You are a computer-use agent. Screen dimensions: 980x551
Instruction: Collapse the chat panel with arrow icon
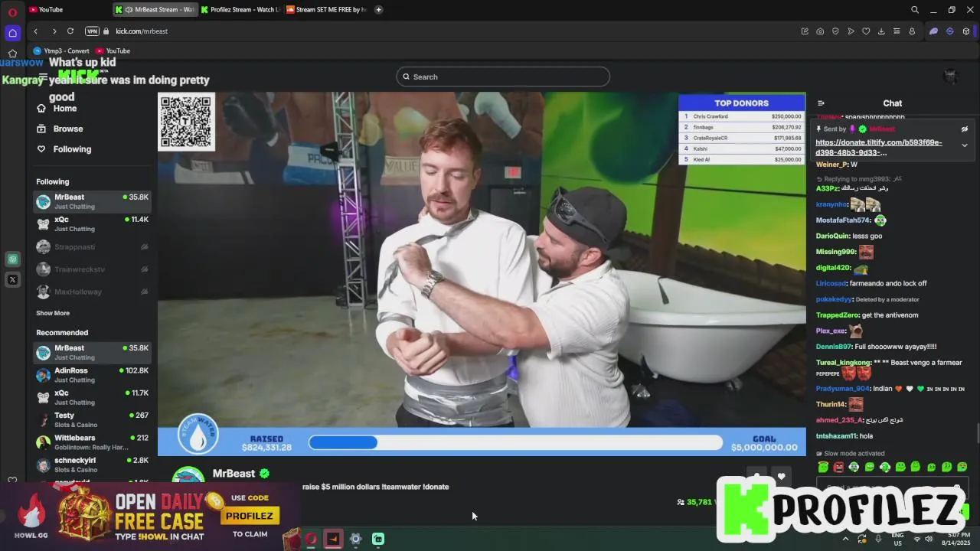[x=821, y=103]
